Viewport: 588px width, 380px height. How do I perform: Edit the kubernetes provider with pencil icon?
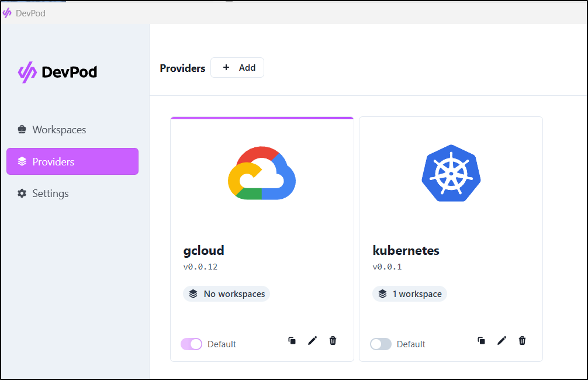click(x=501, y=341)
